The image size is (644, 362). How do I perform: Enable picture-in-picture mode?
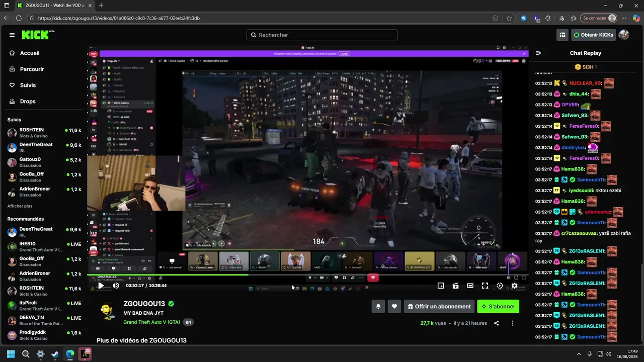[441, 286]
